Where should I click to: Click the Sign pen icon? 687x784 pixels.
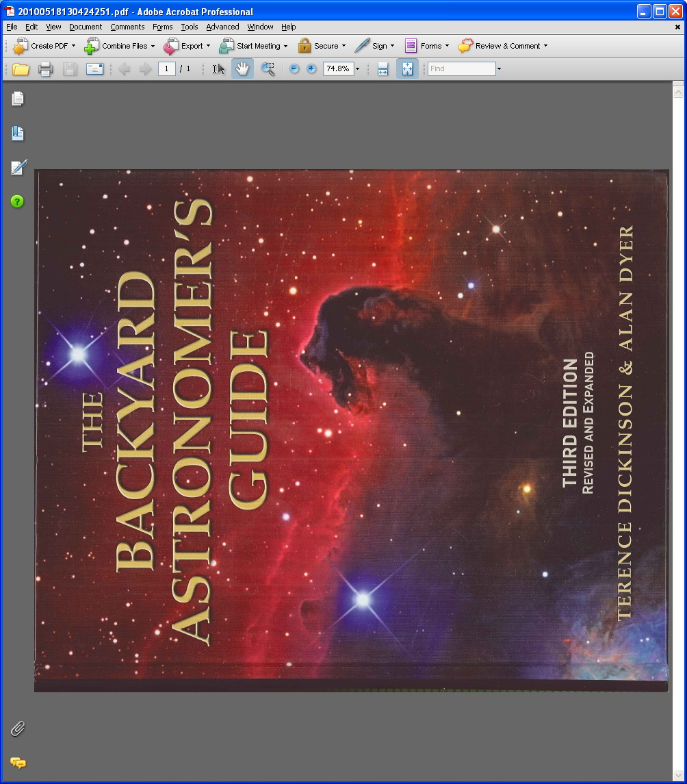(x=362, y=45)
